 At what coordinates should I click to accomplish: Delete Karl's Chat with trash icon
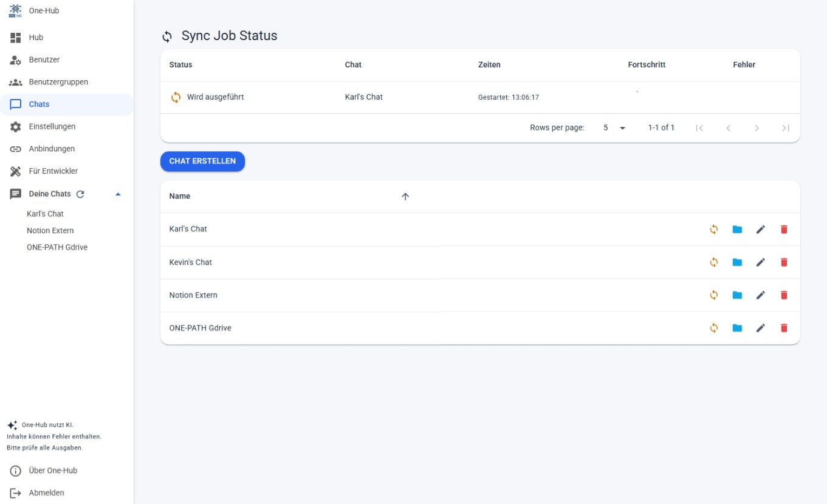[784, 230]
